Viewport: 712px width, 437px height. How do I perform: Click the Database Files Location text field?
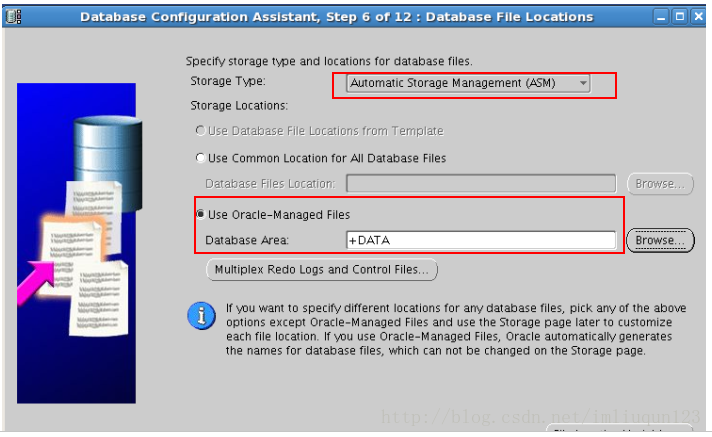[x=481, y=184]
